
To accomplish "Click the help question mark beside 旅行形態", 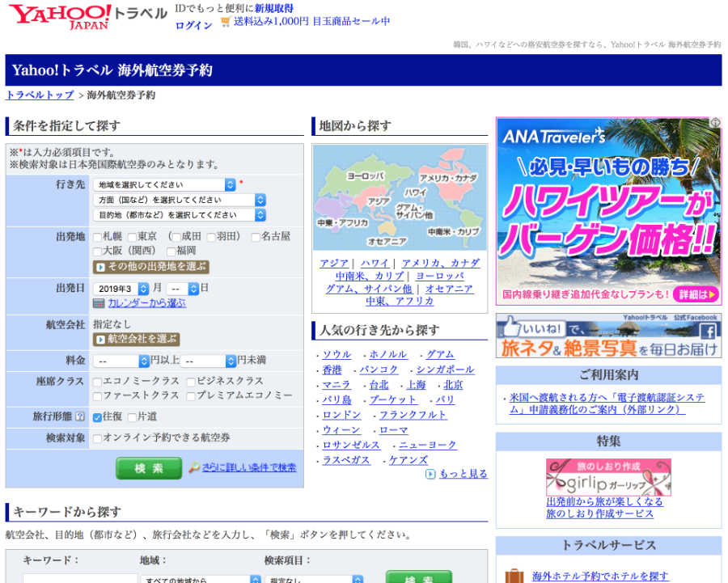I will click(x=80, y=416).
